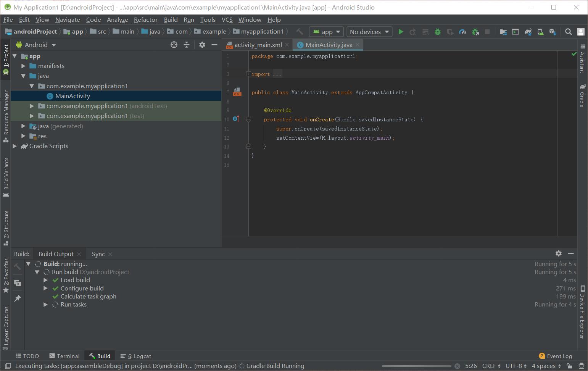Cancel the Gradle build progress

(x=457, y=366)
